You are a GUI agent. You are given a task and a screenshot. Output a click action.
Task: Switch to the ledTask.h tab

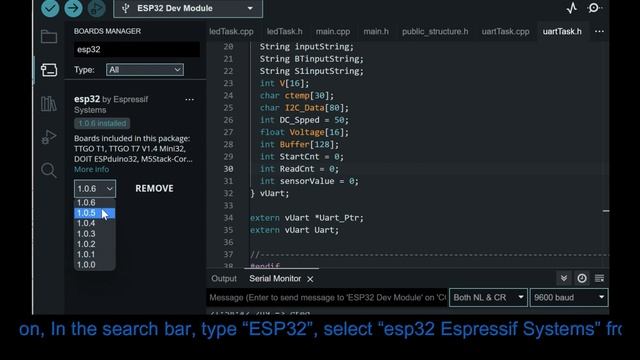pos(284,31)
